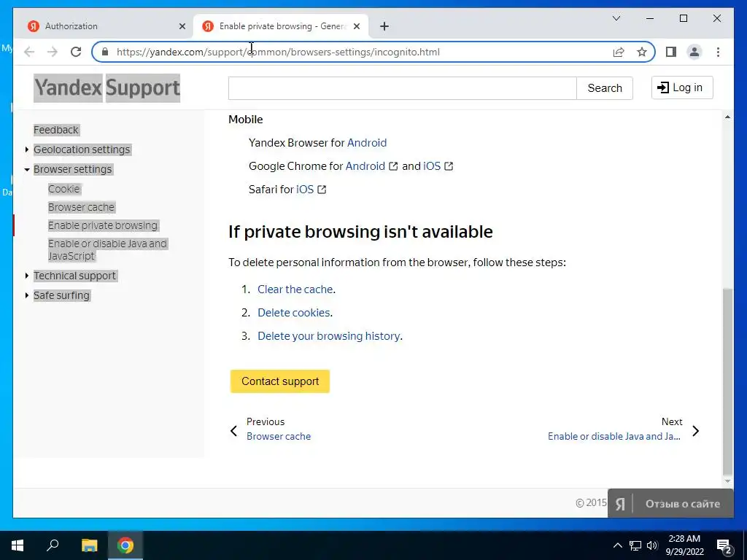Viewport: 747px width, 560px height.
Task: Click the scrollbar up arrow
Action: click(x=727, y=117)
